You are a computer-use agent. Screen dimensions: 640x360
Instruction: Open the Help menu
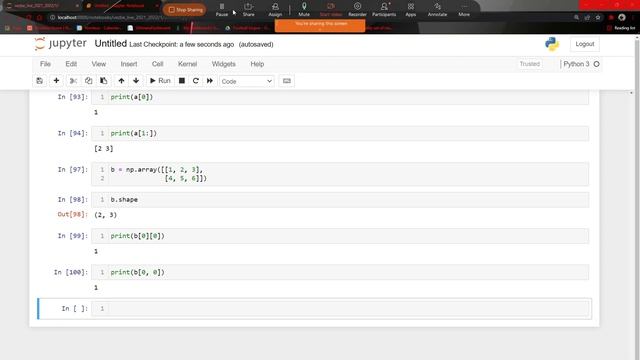coord(257,64)
